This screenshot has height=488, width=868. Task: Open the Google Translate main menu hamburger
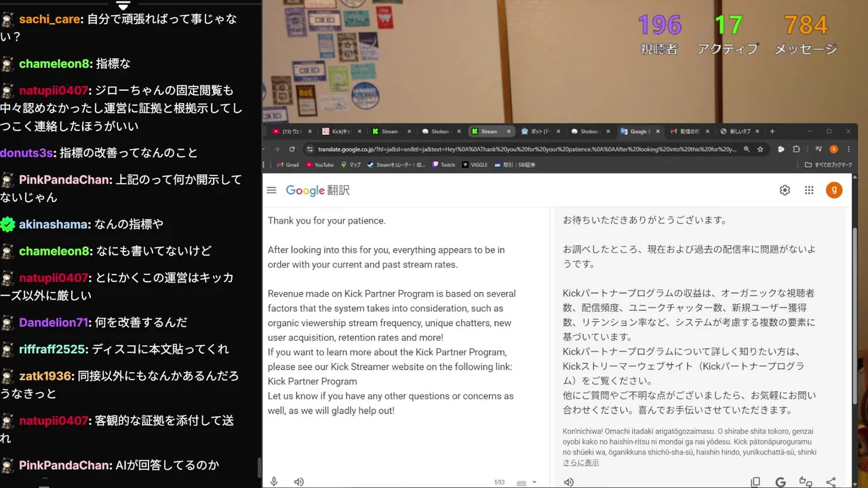pos(272,190)
